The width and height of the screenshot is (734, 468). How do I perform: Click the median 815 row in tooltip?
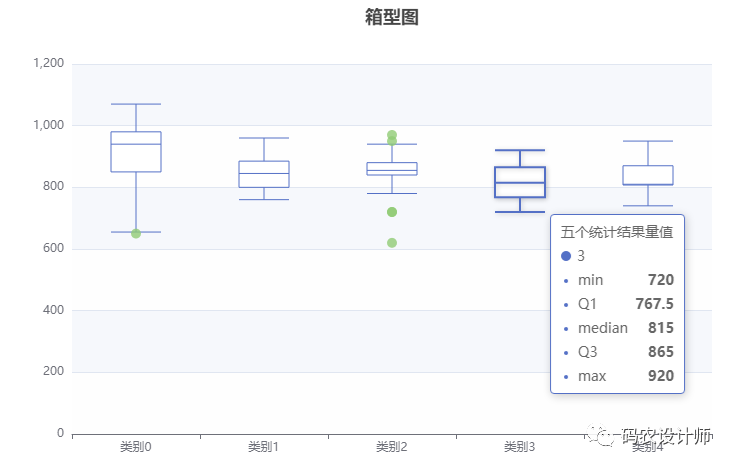point(617,328)
